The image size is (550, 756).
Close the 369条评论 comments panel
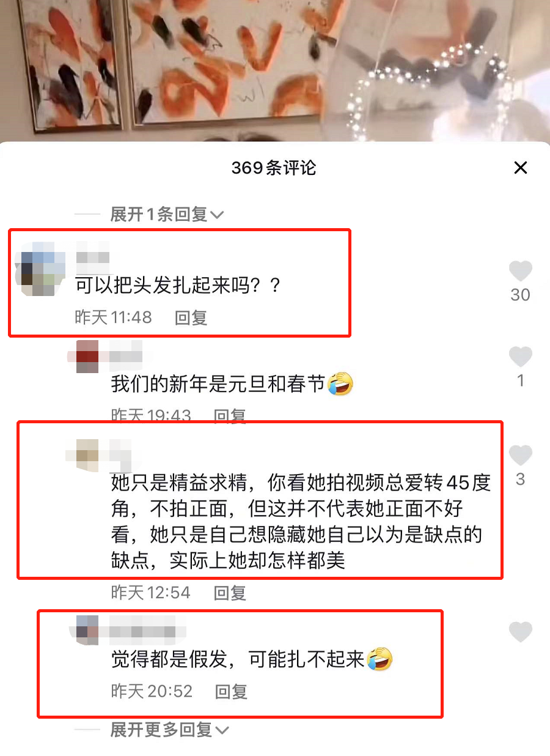pyautogui.click(x=520, y=168)
